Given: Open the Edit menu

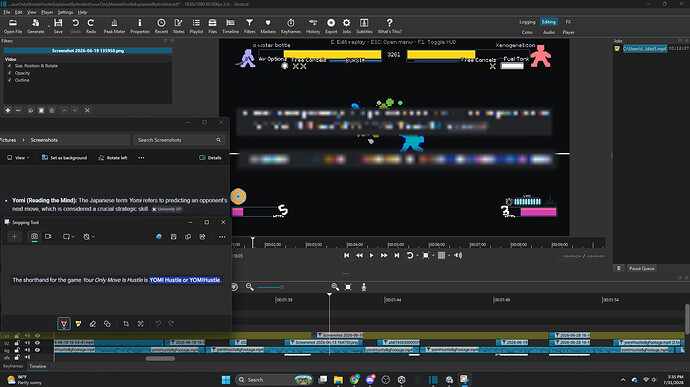Looking at the screenshot, I should click(x=18, y=12).
